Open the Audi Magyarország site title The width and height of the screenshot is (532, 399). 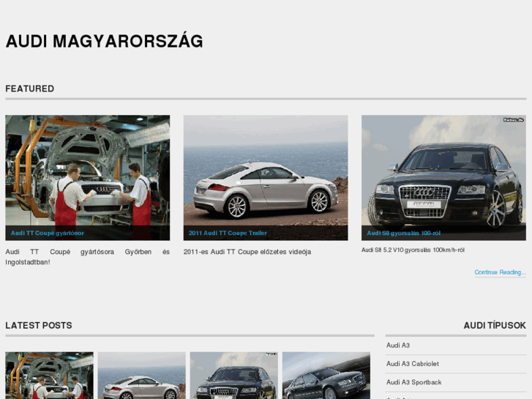[104, 41]
